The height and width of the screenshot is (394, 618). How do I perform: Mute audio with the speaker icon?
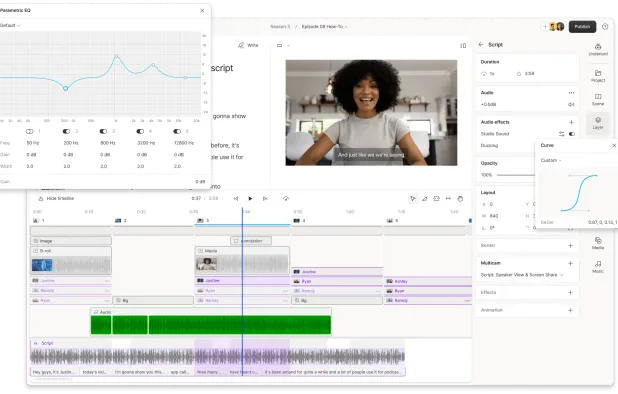coord(571,104)
